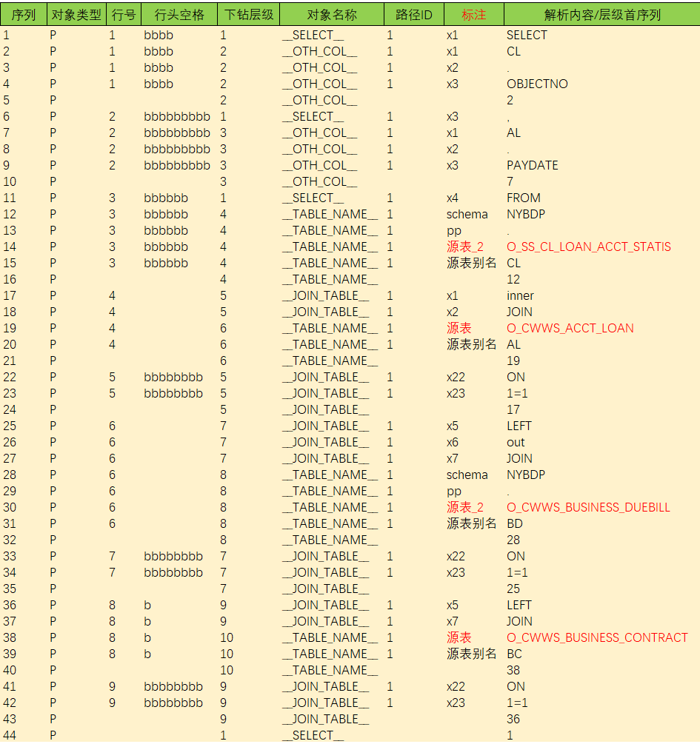Select the 对象类型 column header
Screen dimensions: 700x744
76,15
